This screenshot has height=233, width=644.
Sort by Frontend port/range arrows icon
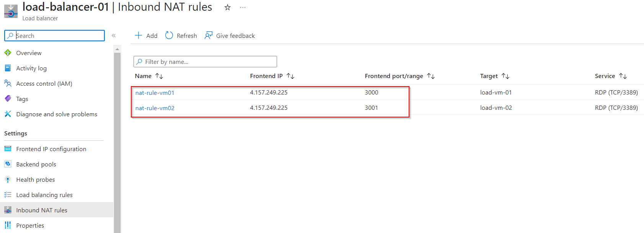coord(431,76)
